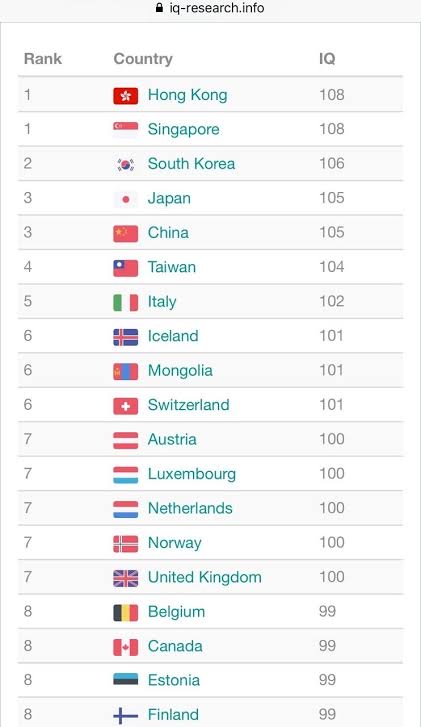Click the Italy flag icon
Image resolution: width=421 pixels, height=727 pixels.
(126, 303)
